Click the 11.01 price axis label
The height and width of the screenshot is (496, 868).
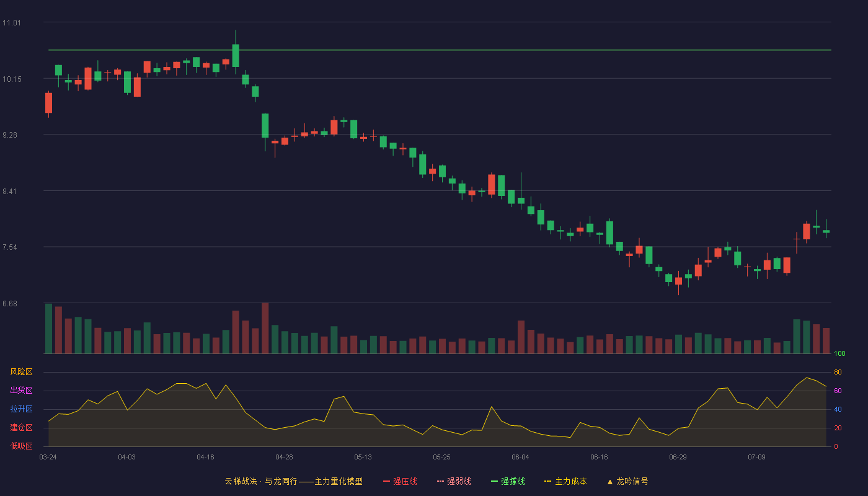[11, 23]
